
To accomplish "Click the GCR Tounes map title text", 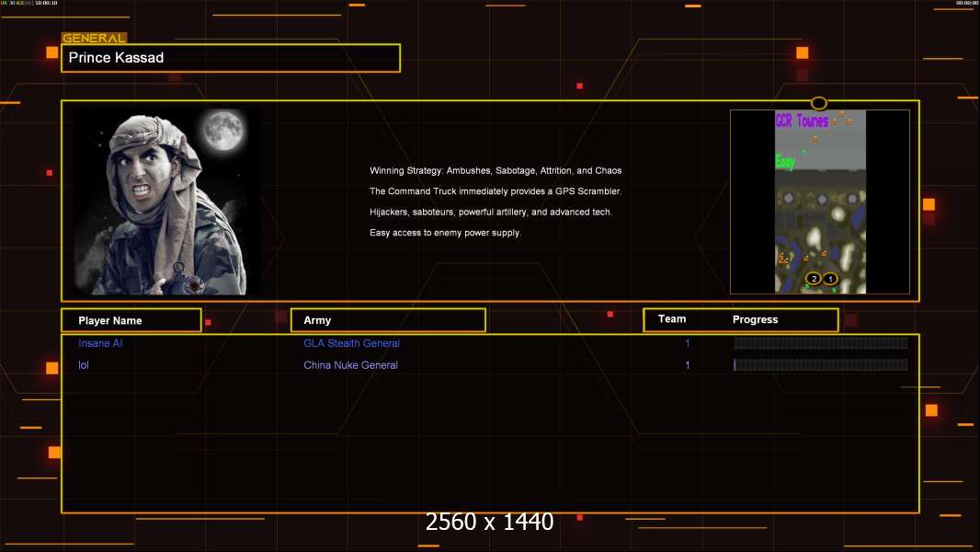I will tap(802, 121).
